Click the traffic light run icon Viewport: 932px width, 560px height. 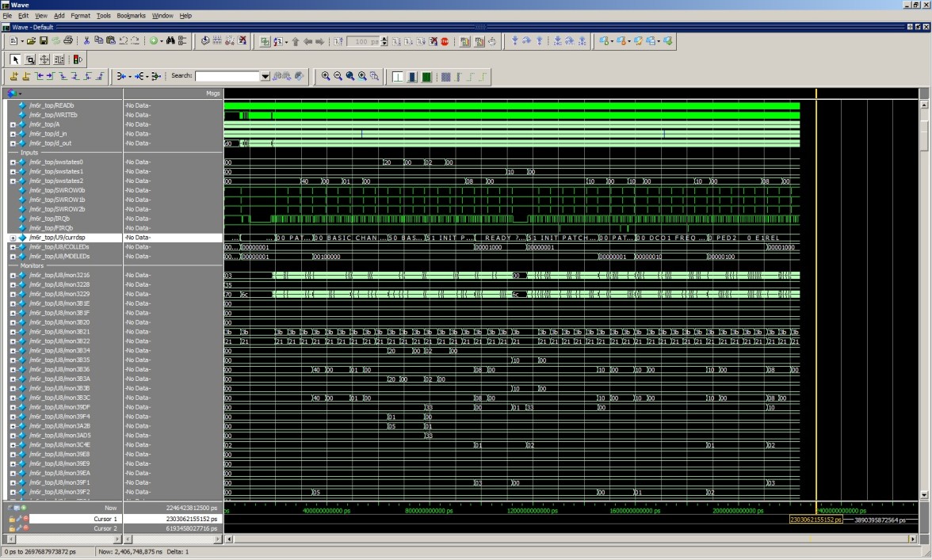pyautogui.click(x=78, y=59)
